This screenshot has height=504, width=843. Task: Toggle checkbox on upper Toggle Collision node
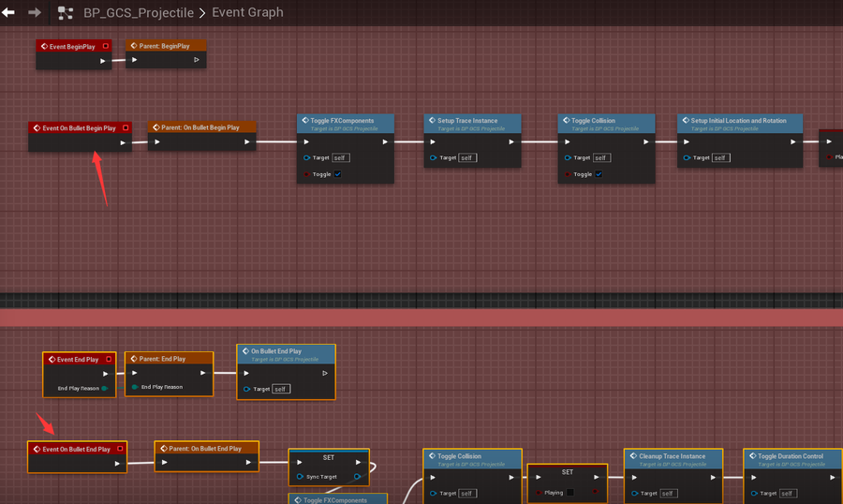(599, 173)
